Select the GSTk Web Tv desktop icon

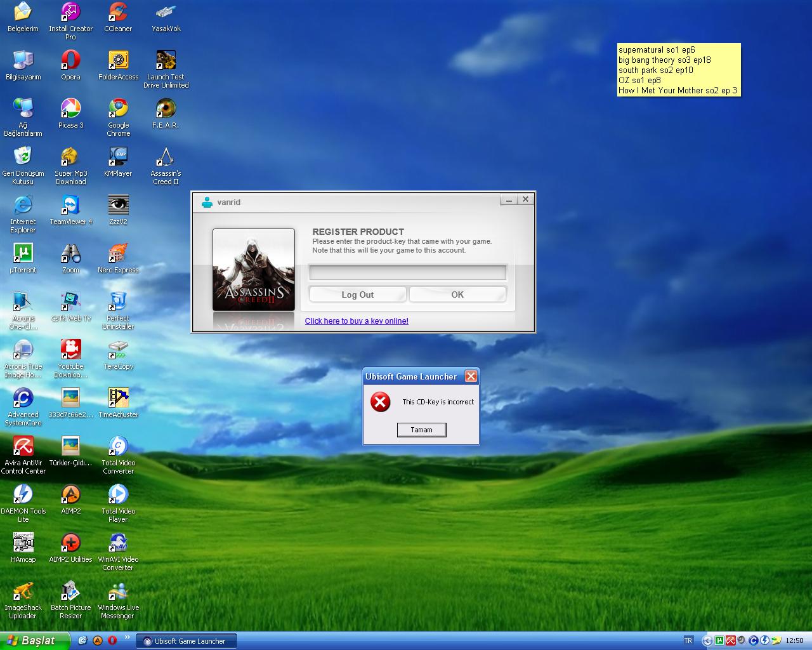click(x=70, y=307)
